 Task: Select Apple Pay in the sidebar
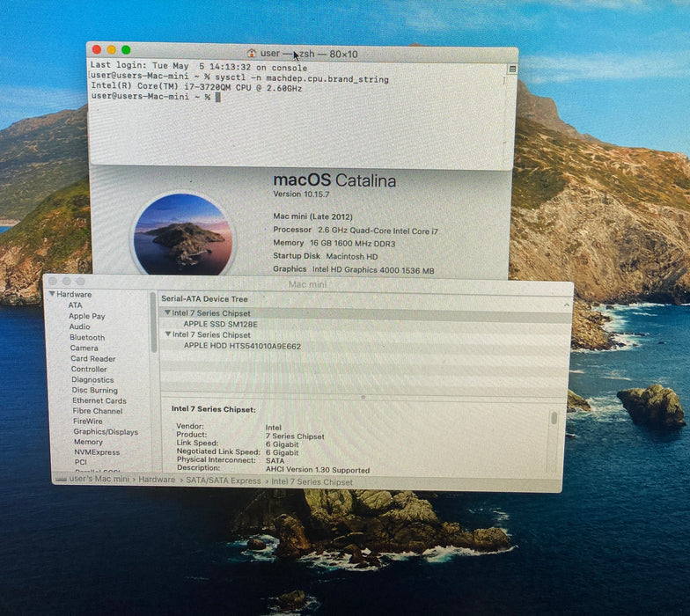(x=86, y=316)
